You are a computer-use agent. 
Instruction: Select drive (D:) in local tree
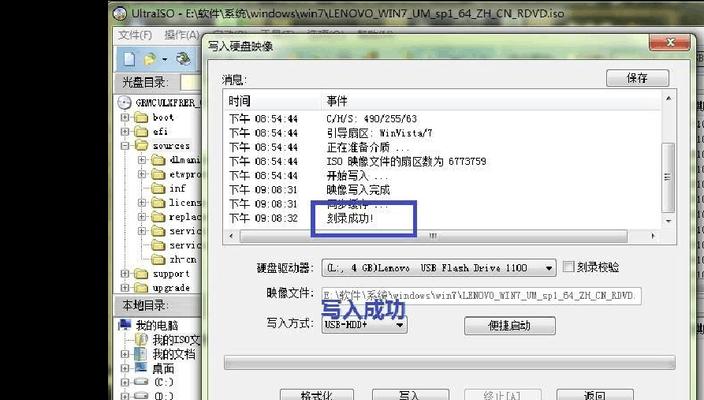tap(154, 396)
